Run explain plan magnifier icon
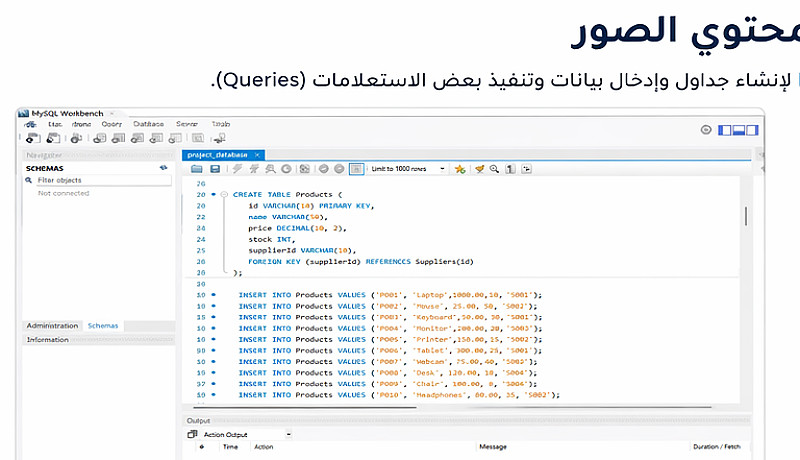 pos(270,169)
